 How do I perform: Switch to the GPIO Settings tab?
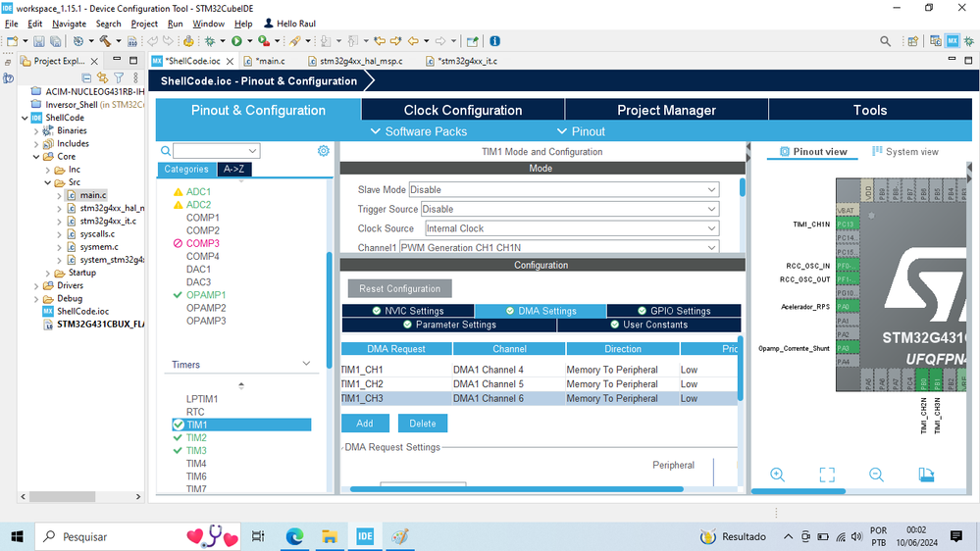point(674,311)
